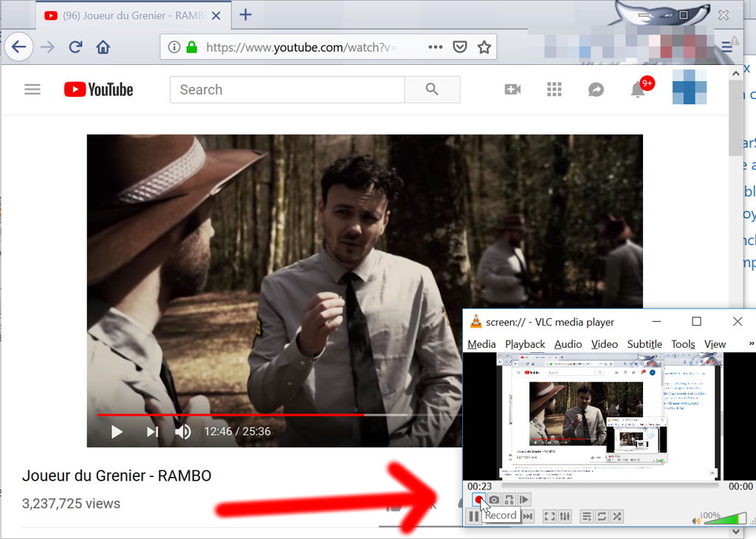Open the VLC View menu

point(715,344)
